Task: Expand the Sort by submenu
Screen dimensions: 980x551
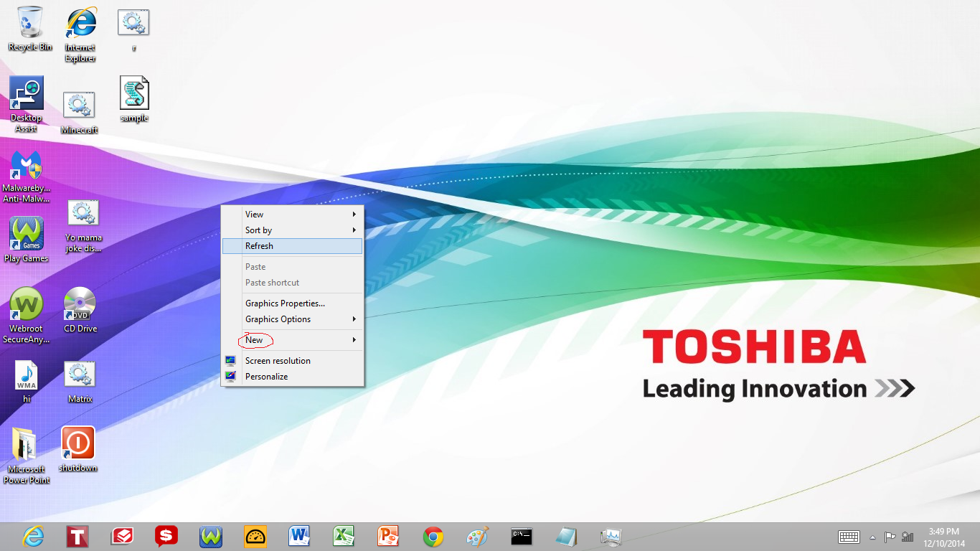Action: [x=293, y=230]
